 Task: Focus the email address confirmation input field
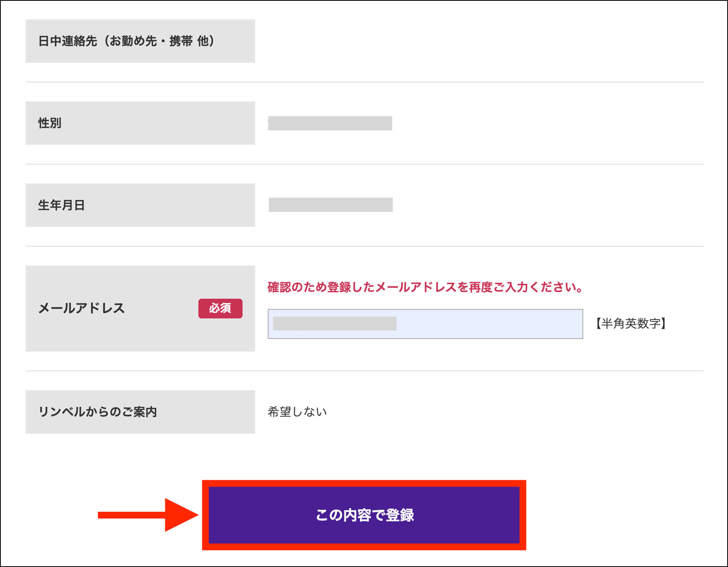pyautogui.click(x=489, y=324)
